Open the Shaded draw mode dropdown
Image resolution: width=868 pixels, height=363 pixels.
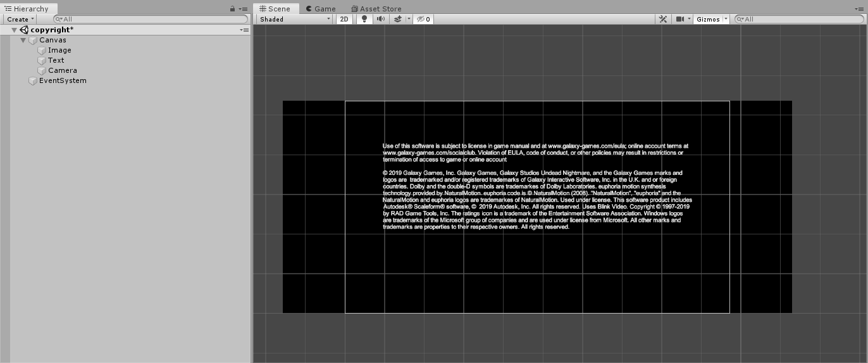[294, 19]
